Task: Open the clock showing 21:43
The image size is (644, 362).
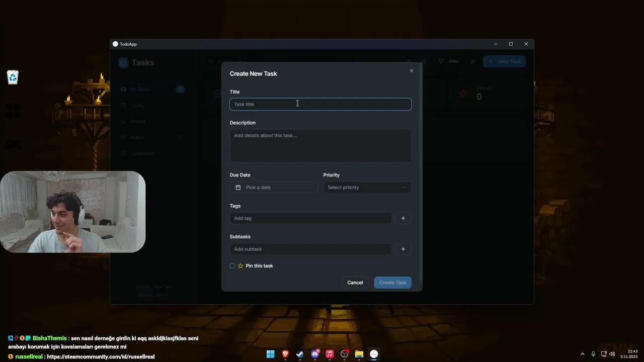Action: 629,354
